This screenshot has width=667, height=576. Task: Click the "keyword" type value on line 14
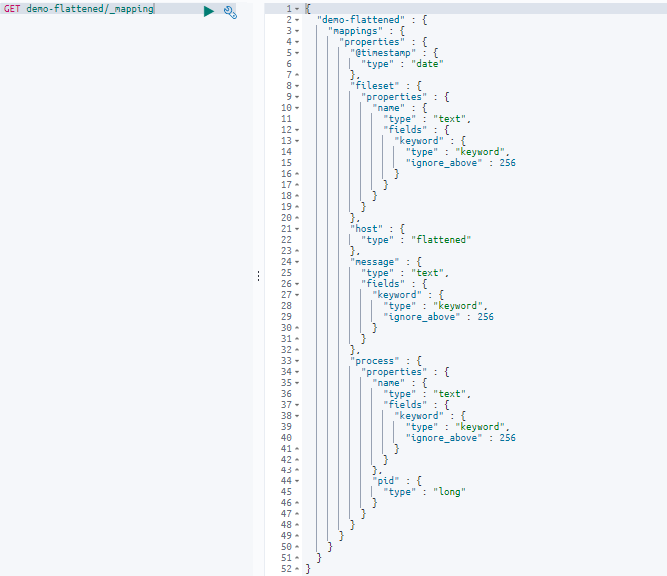tap(480, 152)
